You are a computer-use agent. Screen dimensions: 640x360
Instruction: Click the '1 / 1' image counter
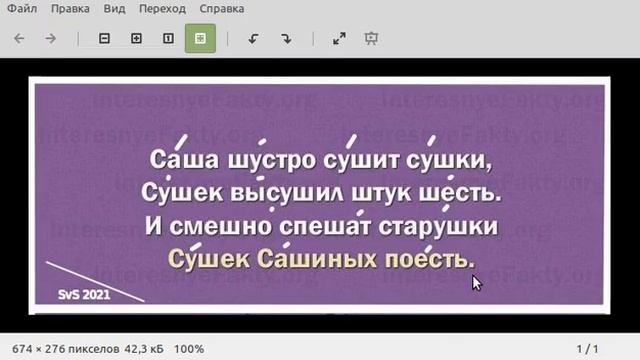pyautogui.click(x=587, y=349)
